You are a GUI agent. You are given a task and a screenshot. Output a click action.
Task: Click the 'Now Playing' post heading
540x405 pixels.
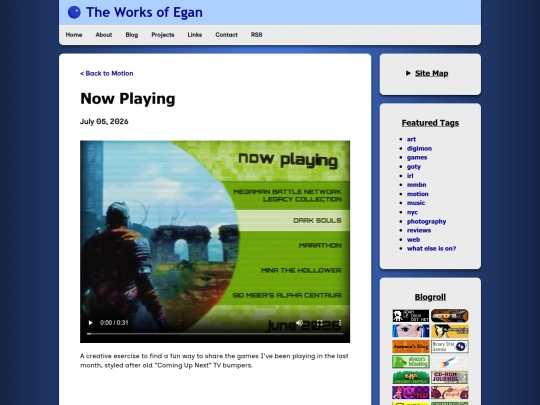[x=127, y=99]
